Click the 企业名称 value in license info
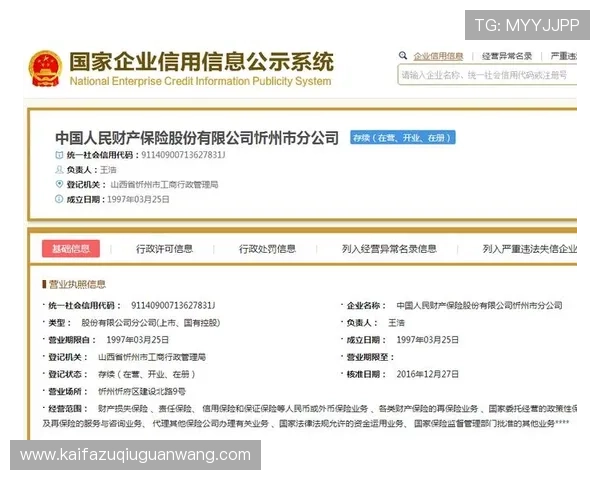600x480 pixels. point(479,305)
